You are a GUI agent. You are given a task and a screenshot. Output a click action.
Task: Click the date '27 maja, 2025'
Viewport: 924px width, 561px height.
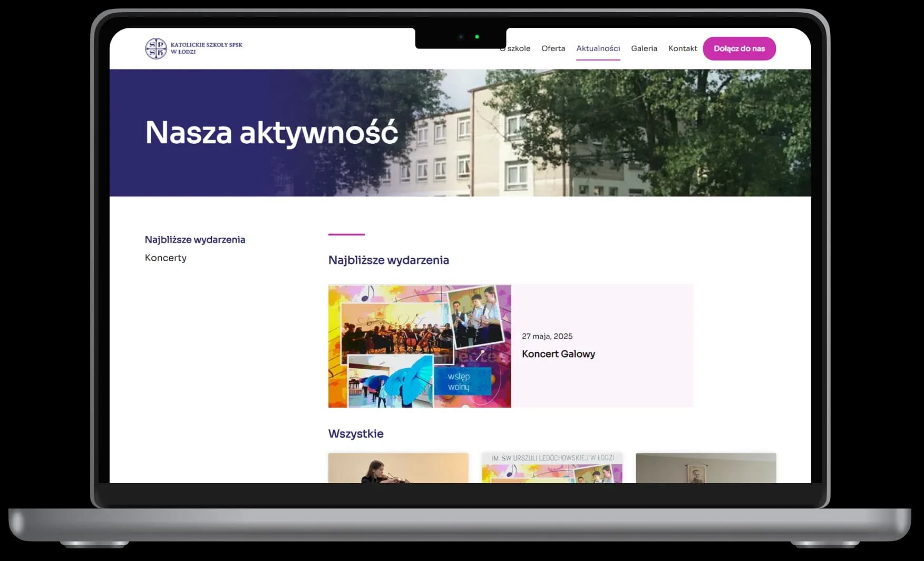tap(547, 336)
